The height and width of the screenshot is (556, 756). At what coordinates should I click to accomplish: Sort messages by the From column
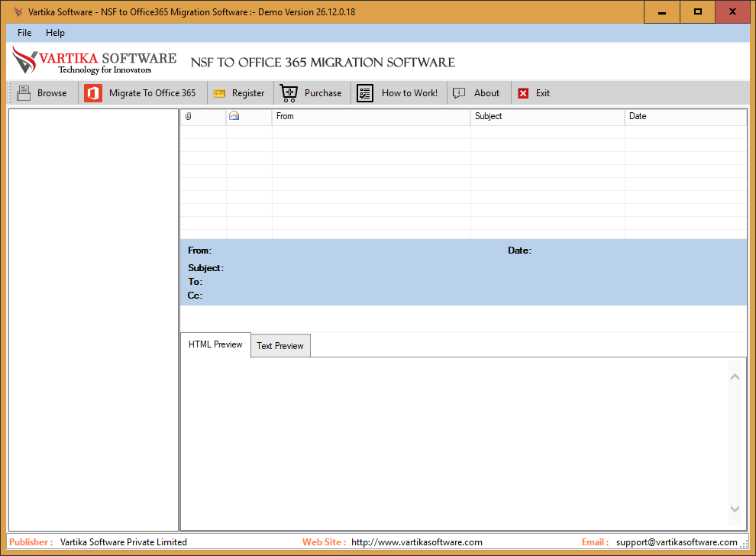tap(371, 116)
